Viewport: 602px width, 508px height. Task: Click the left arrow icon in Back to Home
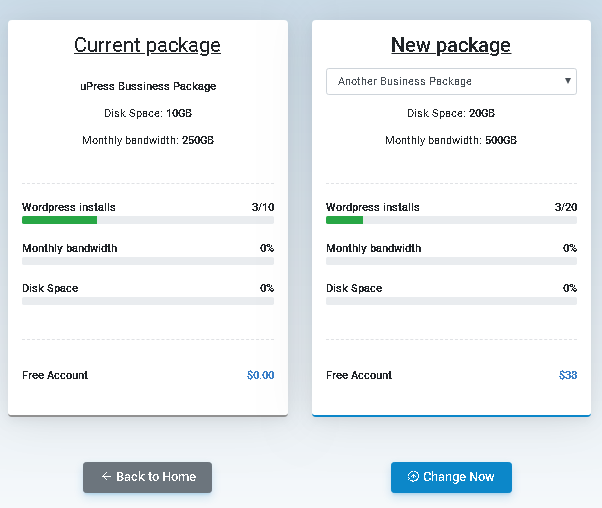(106, 477)
